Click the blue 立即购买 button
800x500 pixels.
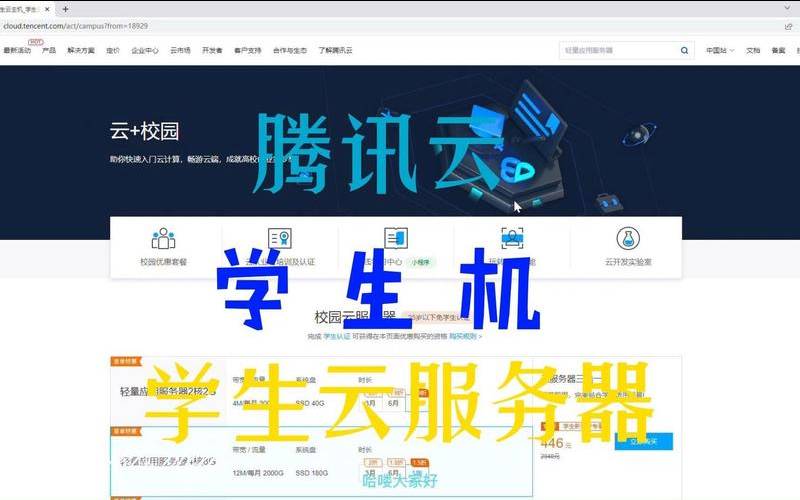click(x=644, y=441)
